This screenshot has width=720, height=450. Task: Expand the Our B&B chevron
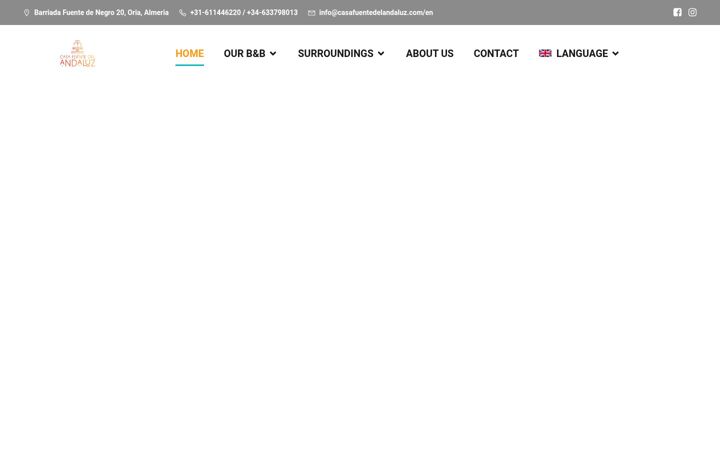click(x=273, y=53)
